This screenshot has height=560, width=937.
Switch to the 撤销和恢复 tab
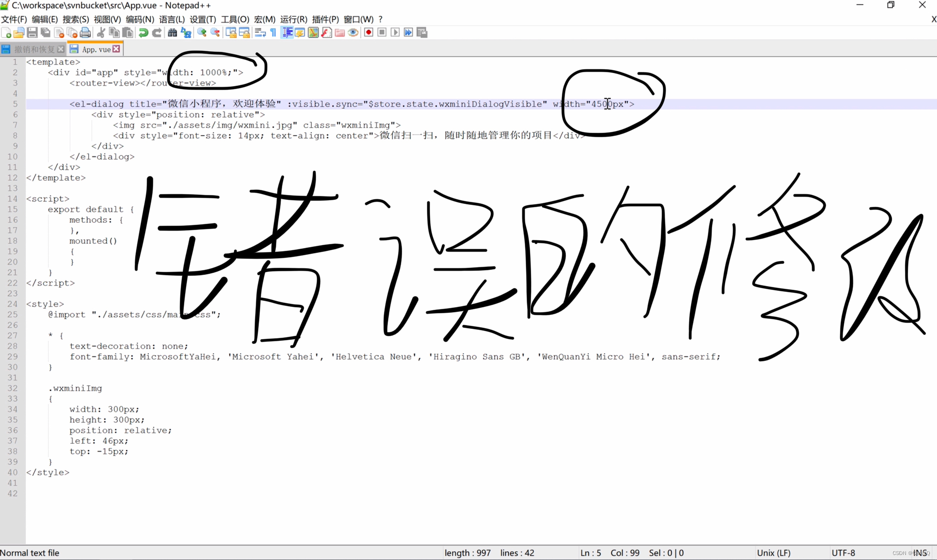click(x=34, y=49)
